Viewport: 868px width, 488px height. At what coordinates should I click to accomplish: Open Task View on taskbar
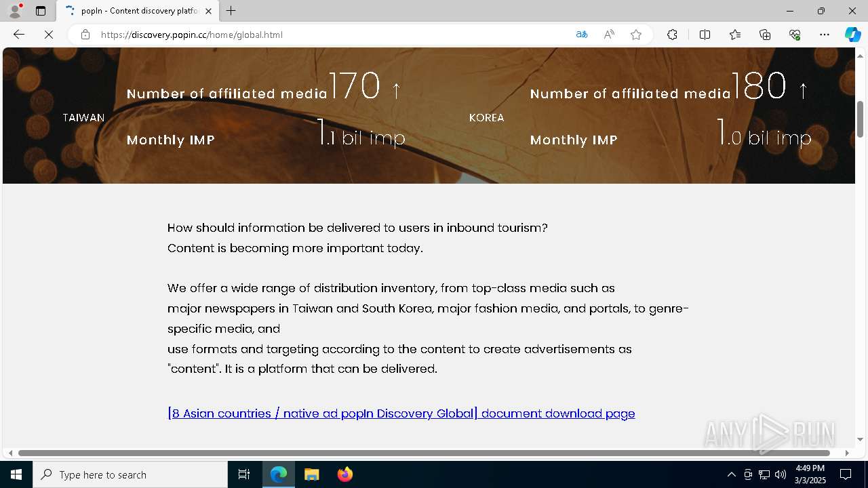(244, 474)
